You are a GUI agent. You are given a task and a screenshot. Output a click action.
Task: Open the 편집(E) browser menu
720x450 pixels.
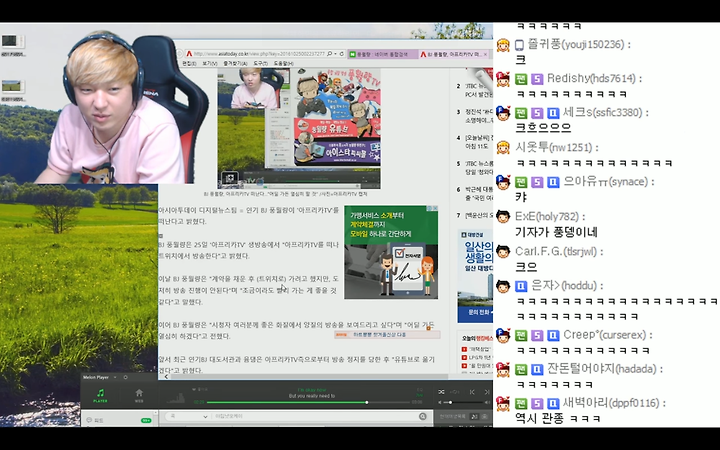(189, 63)
